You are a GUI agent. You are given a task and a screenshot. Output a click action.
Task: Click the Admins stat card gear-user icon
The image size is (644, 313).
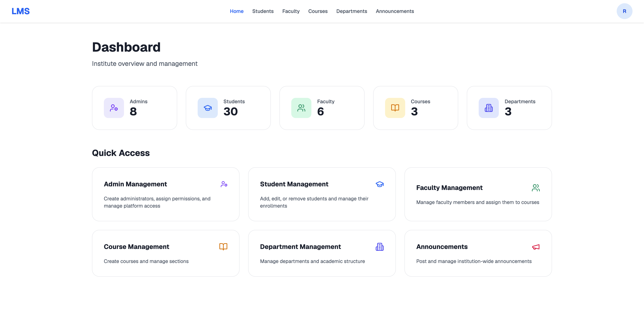click(x=114, y=108)
